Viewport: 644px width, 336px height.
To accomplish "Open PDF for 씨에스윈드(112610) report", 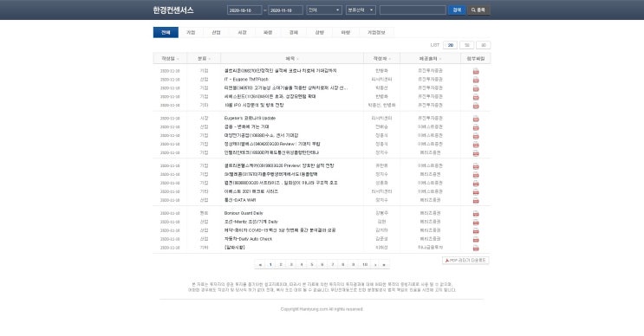I will point(476,97).
